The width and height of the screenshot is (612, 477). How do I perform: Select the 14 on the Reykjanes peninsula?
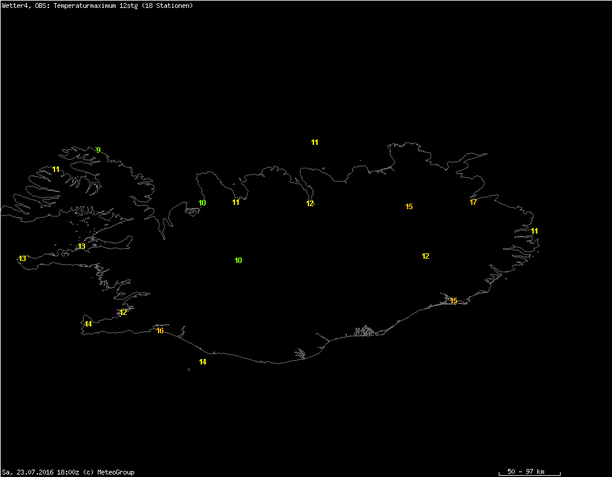(x=89, y=324)
